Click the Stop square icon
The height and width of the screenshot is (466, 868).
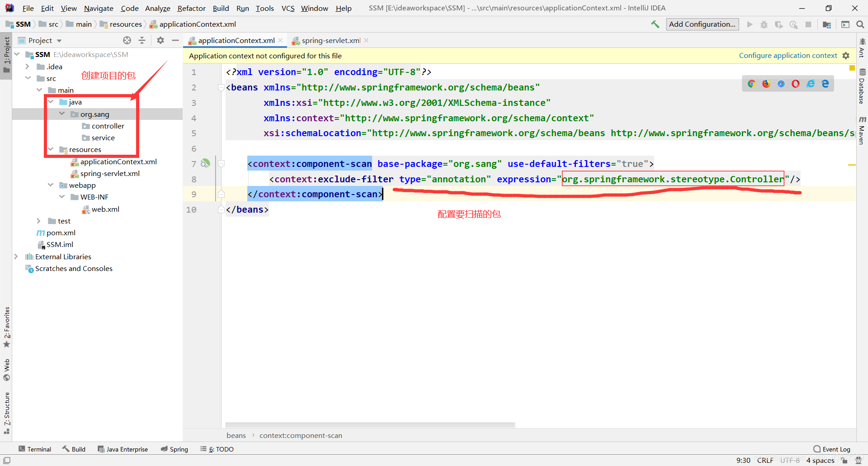(x=808, y=24)
